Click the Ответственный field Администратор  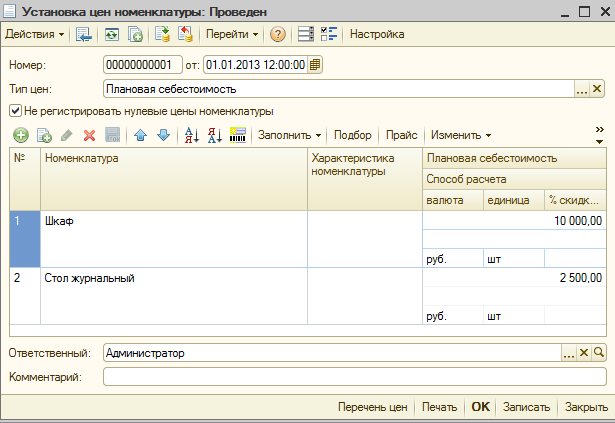coord(333,353)
